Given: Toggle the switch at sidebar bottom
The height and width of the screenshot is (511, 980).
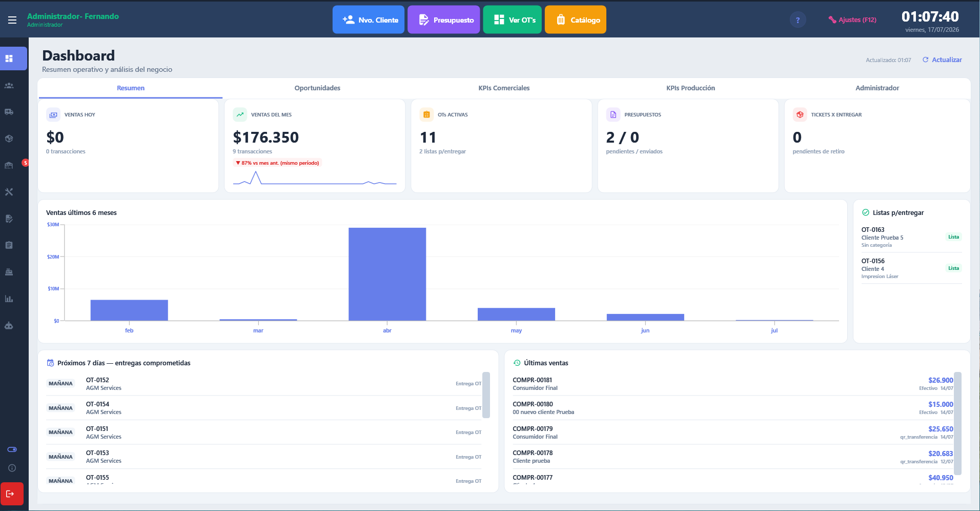Looking at the screenshot, I should 12,449.
